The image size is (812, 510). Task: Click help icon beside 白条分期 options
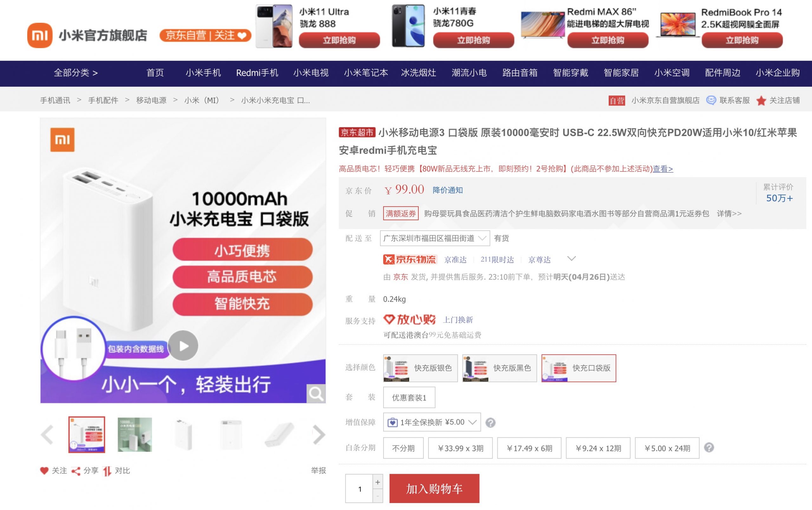(x=709, y=448)
